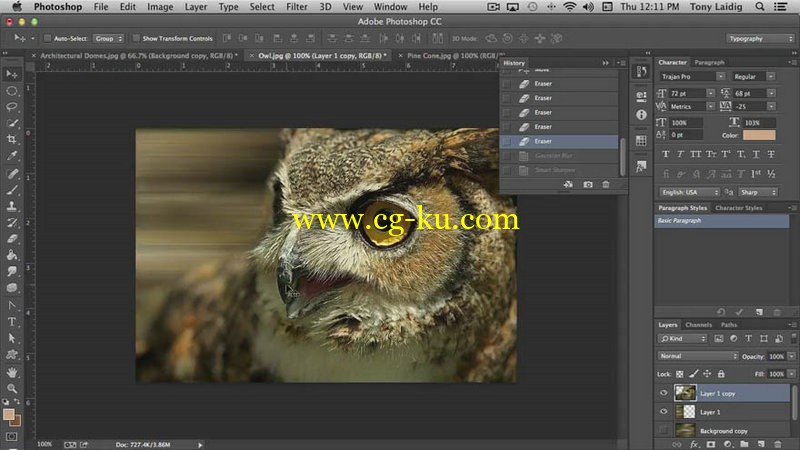Open the Window menu
This screenshot has width=800, height=450.
click(x=390, y=7)
